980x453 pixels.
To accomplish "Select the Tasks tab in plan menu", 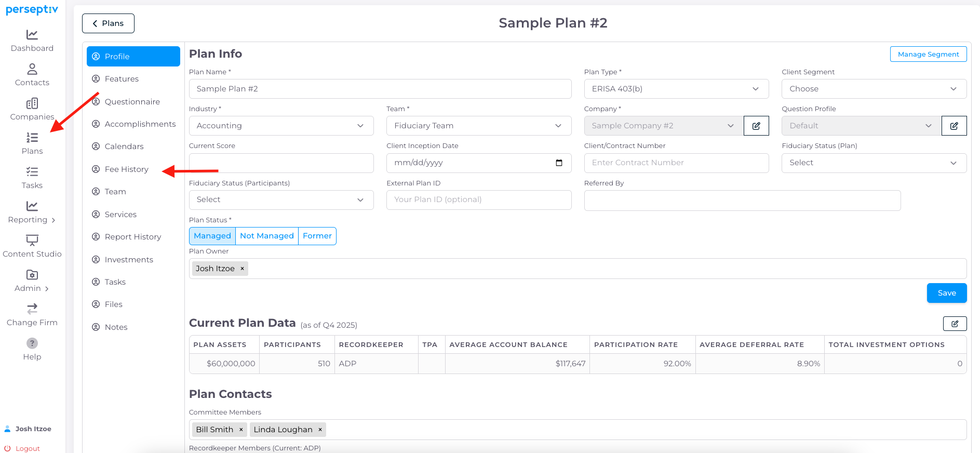I will [x=133, y=282].
